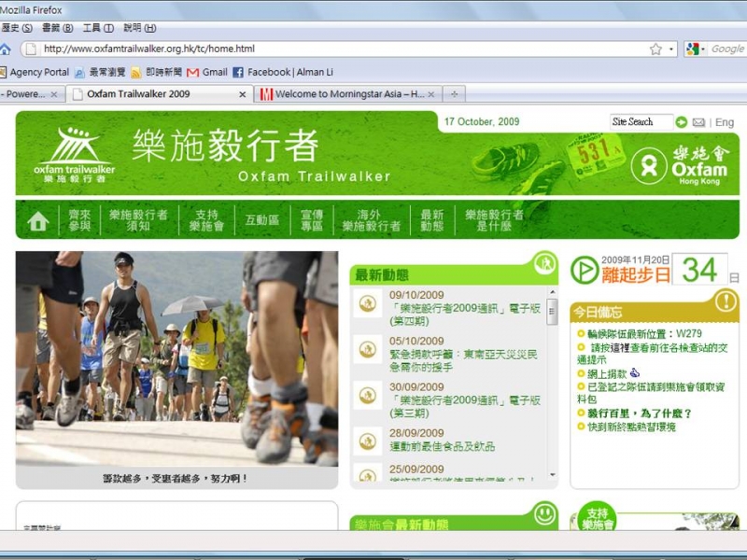Open the 樂施毅行者是什麼 navigation item
Screen dimensions: 747x560
point(495,220)
